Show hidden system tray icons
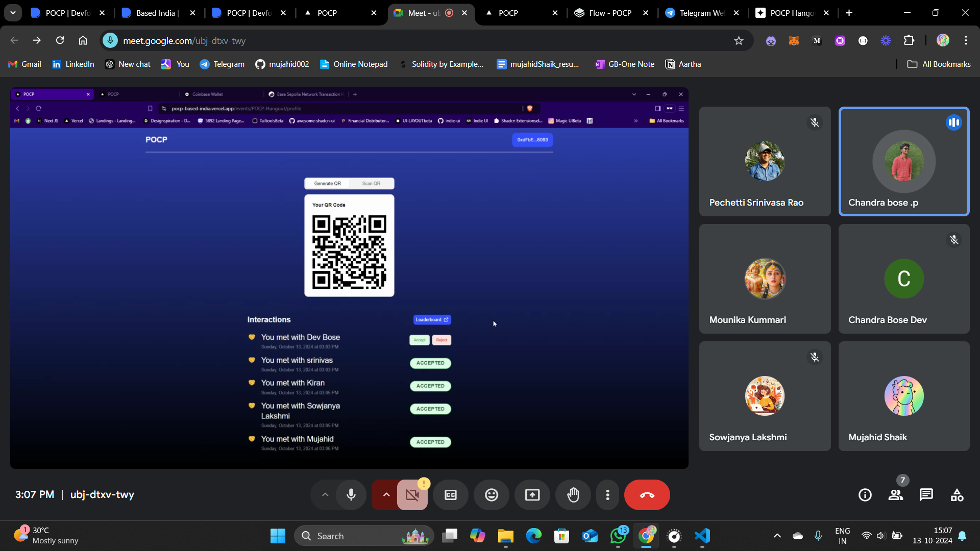Viewport: 980px width, 551px height. coord(777,536)
